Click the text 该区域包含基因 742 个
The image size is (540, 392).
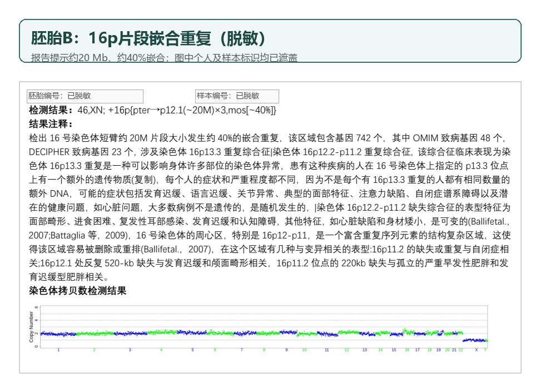point(335,138)
